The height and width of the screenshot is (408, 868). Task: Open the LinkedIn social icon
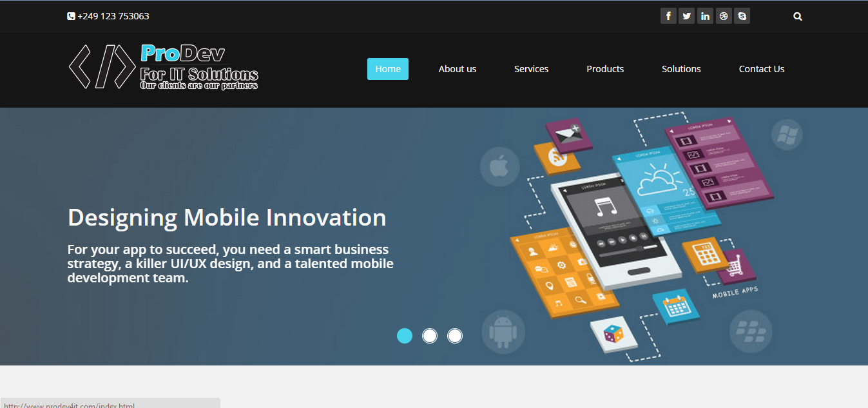(x=705, y=16)
